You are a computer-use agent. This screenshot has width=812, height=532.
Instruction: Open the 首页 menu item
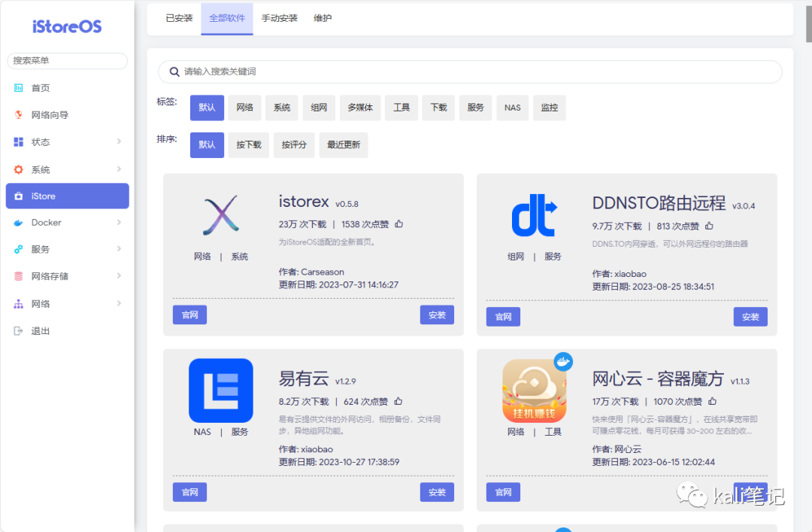pos(68,88)
